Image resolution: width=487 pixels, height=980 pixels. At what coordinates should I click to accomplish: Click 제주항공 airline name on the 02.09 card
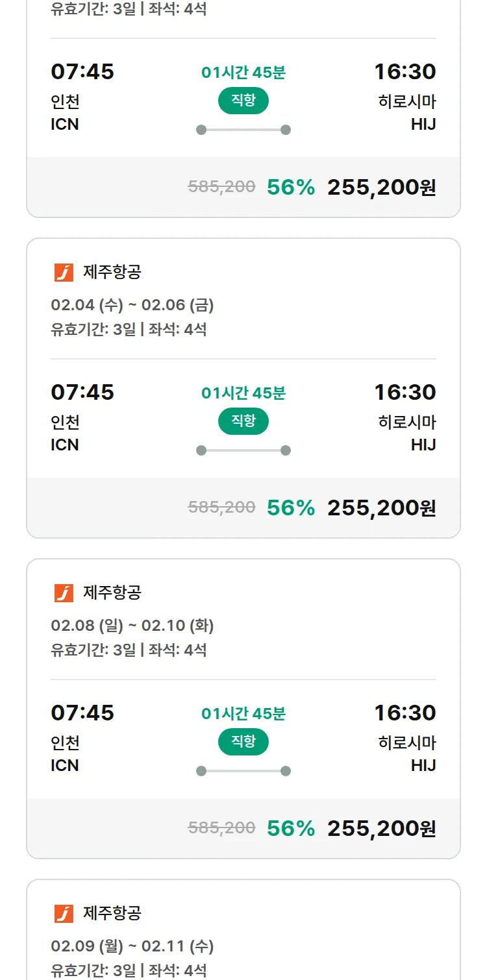pos(112,913)
